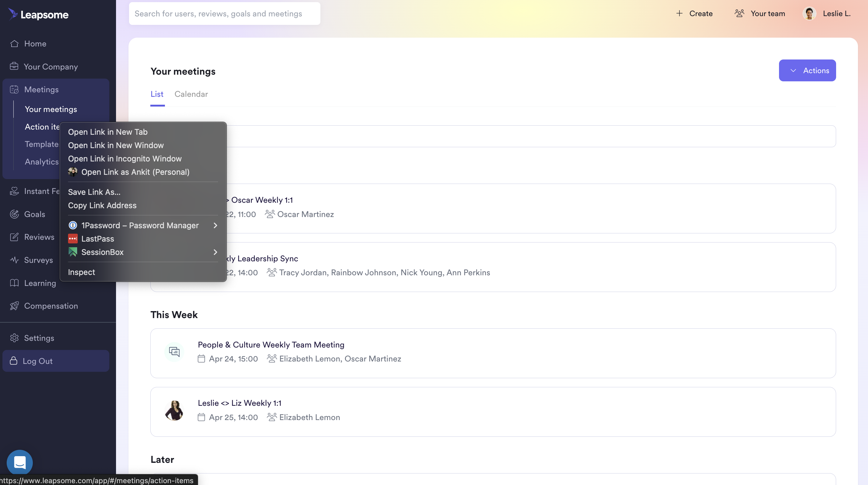Choose Open Link as Ankit (Personal)
868x485 pixels.
[143, 172]
